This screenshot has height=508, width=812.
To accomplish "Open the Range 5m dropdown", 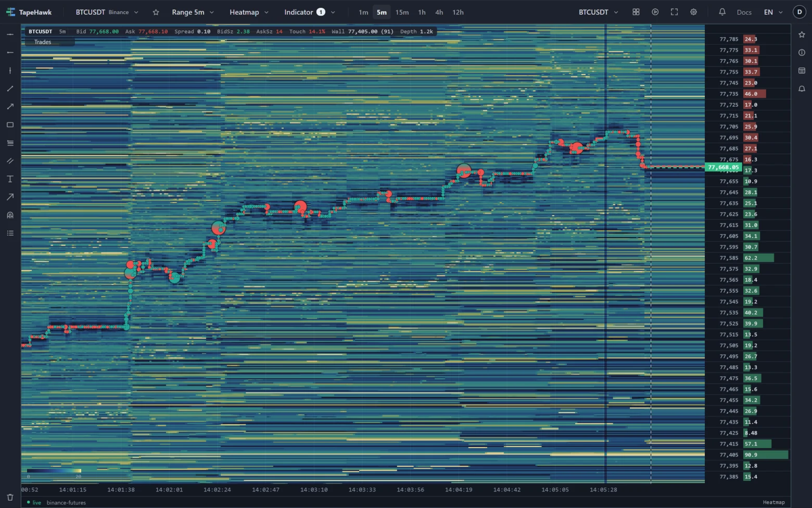I will [x=193, y=12].
